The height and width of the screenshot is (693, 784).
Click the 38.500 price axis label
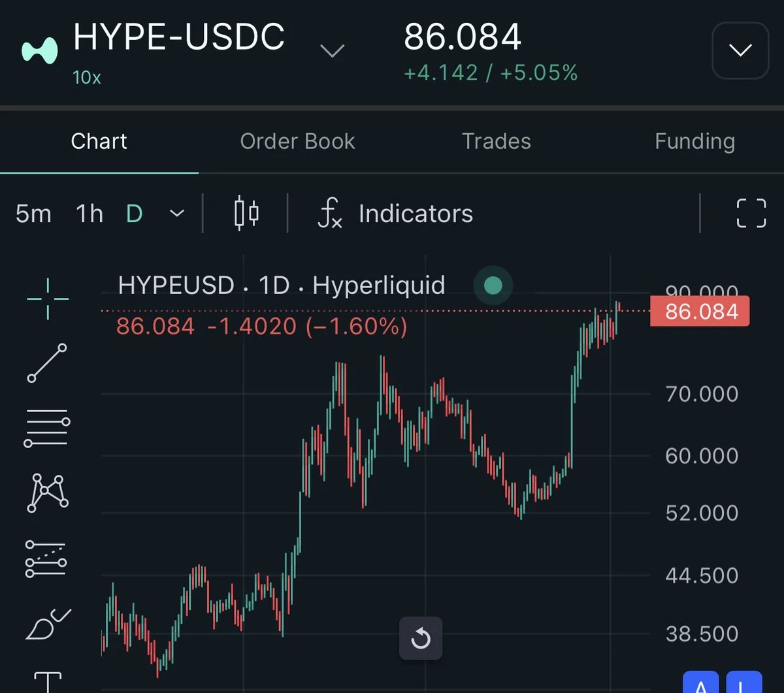point(702,634)
